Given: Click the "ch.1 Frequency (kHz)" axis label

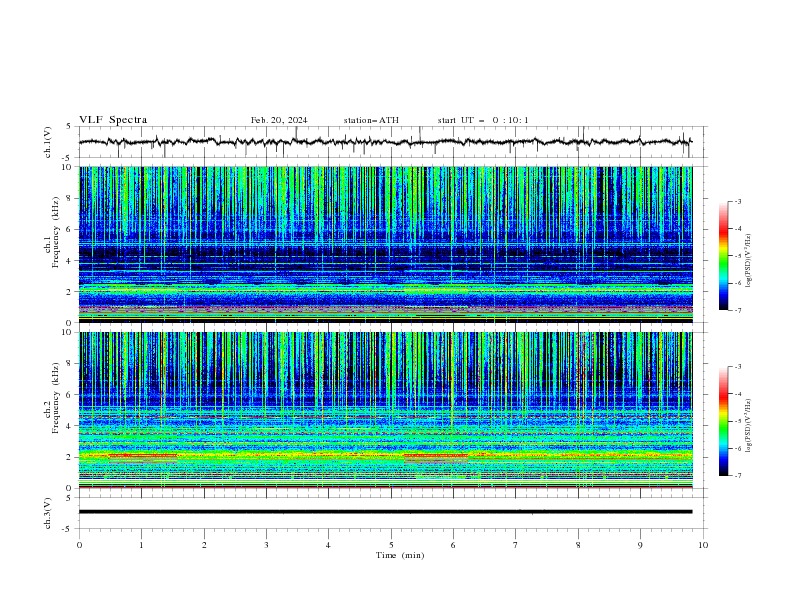Looking at the screenshot, I should (52, 232).
